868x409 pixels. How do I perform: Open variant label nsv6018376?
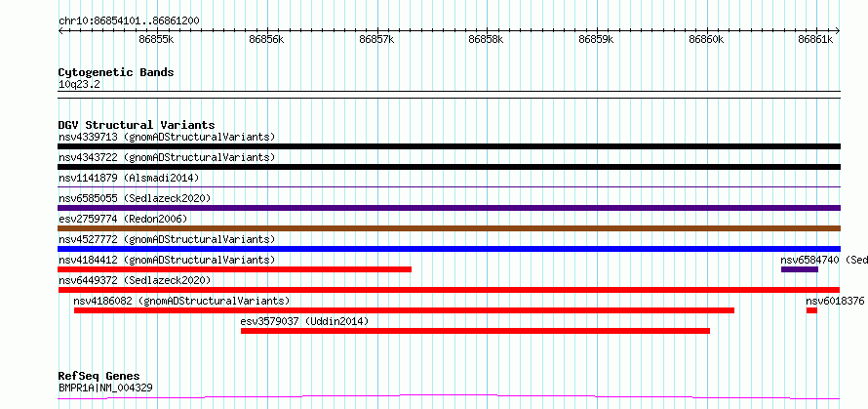(837, 301)
